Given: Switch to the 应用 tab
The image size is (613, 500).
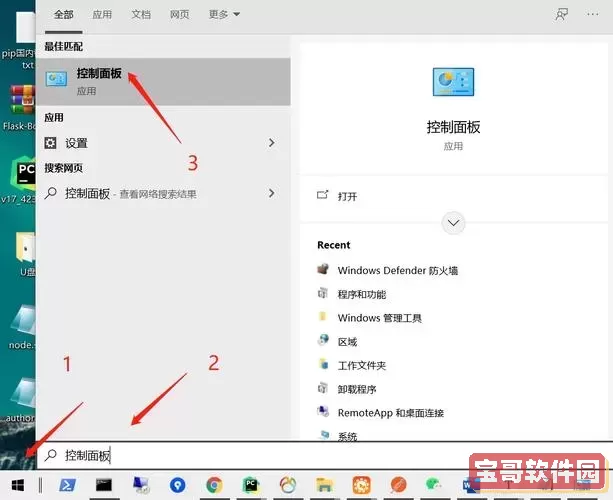Looking at the screenshot, I should tap(102, 15).
